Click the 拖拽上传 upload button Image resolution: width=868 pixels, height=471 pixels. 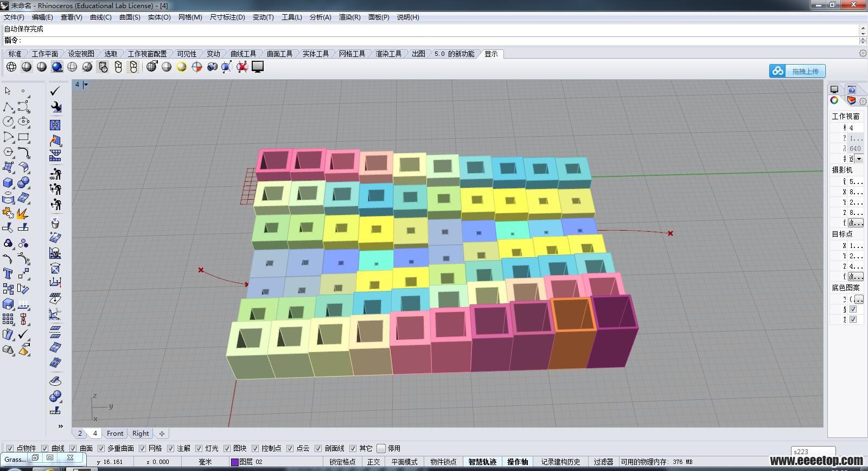(797, 71)
